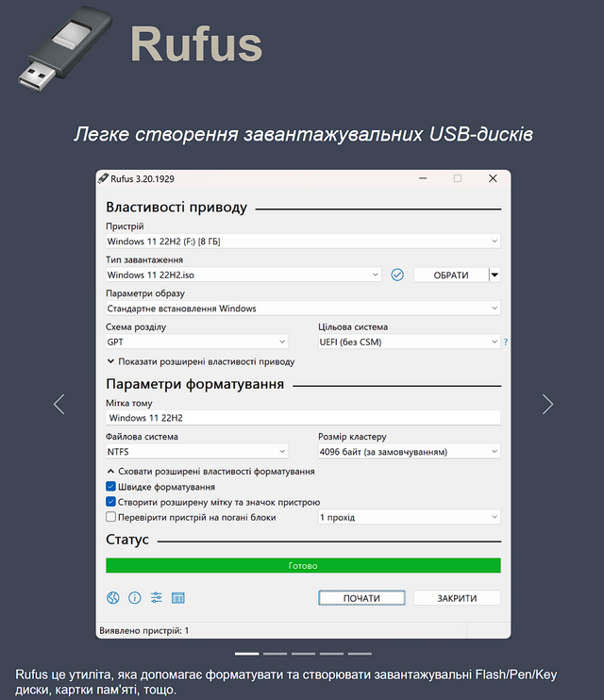This screenshot has height=700, width=604.
Task: Click the Мітка тому input field
Action: click(303, 418)
